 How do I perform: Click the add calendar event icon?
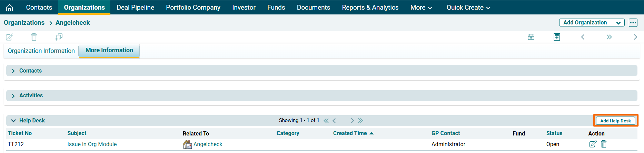[x=531, y=37]
